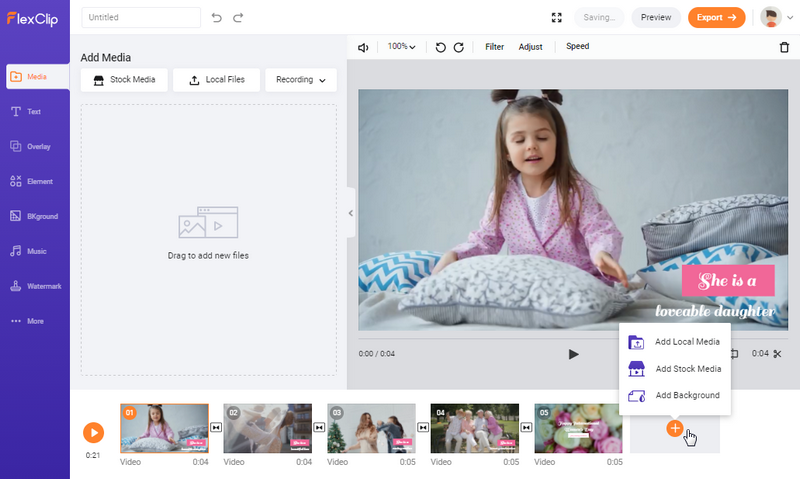Open the Element sidebar tab

point(31,181)
